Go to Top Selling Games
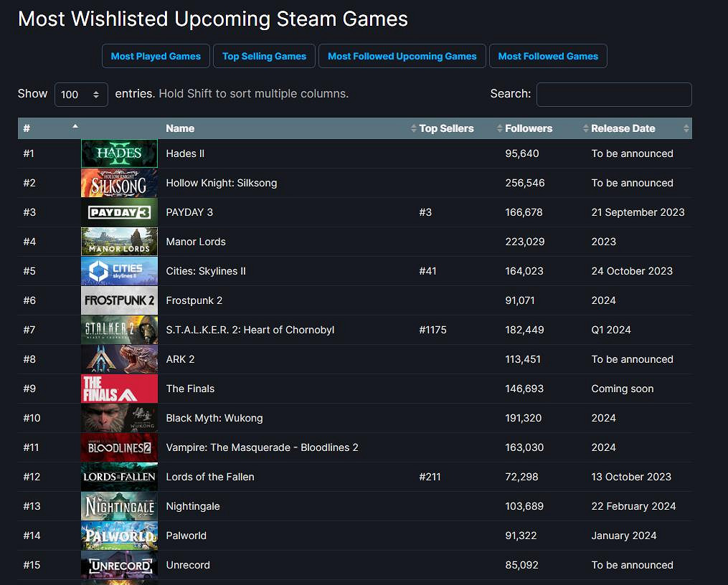This screenshot has height=585, width=728. click(264, 56)
